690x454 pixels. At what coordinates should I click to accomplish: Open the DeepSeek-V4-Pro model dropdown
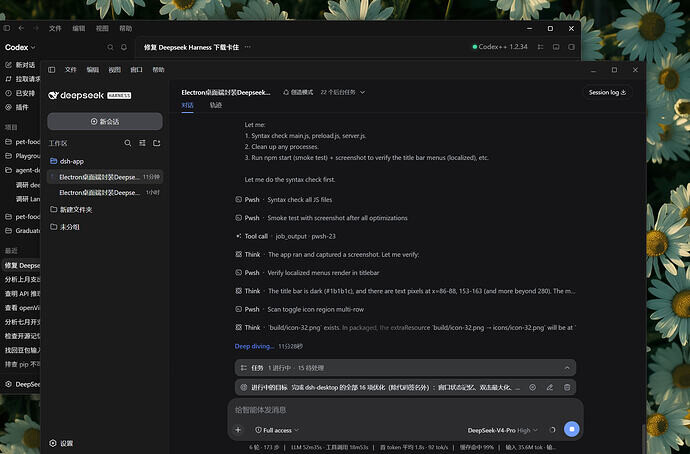[503, 430]
